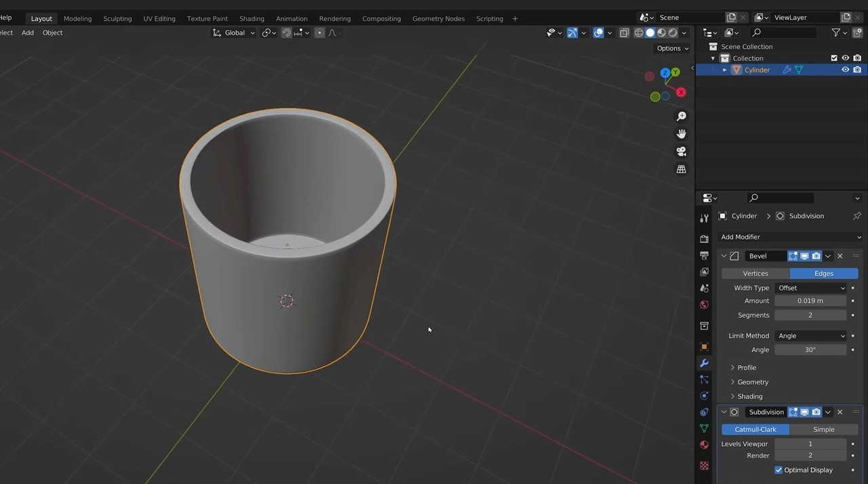This screenshot has height=484, width=868.
Task: Open the Scene properties tab icon
Action: (704, 288)
